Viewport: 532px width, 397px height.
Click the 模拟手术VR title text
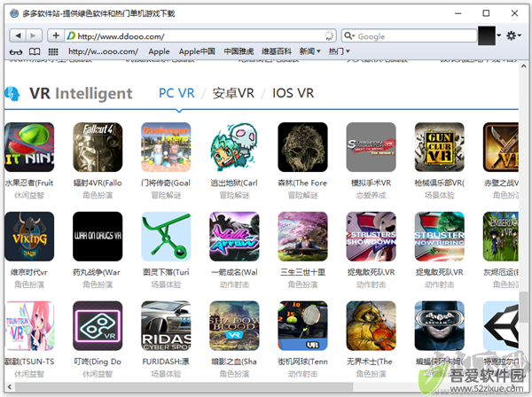pos(372,183)
